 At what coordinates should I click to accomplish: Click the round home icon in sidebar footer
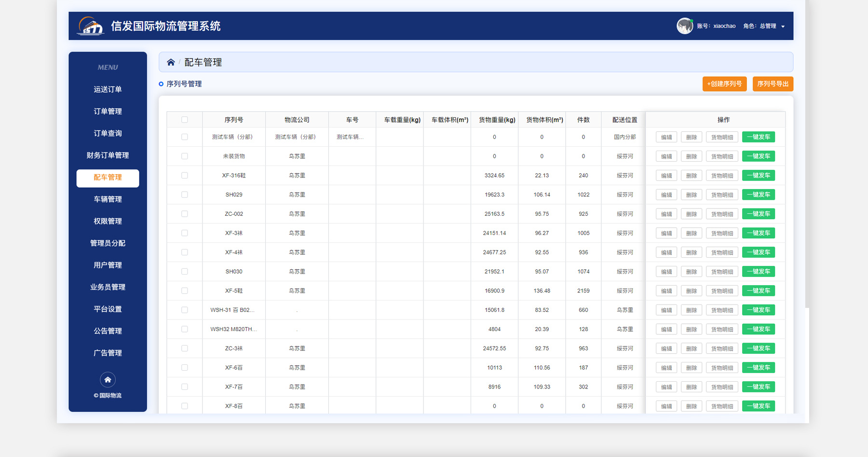[x=108, y=380]
